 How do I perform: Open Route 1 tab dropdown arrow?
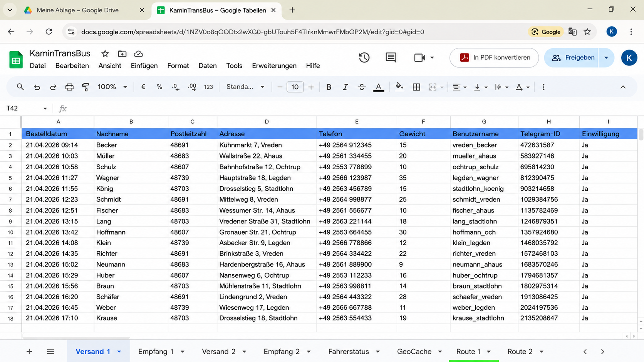coord(489,352)
